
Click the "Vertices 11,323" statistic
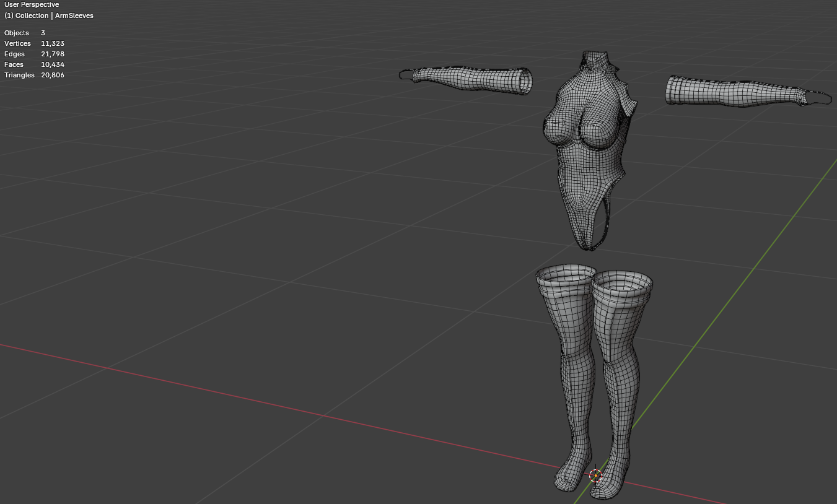click(34, 43)
